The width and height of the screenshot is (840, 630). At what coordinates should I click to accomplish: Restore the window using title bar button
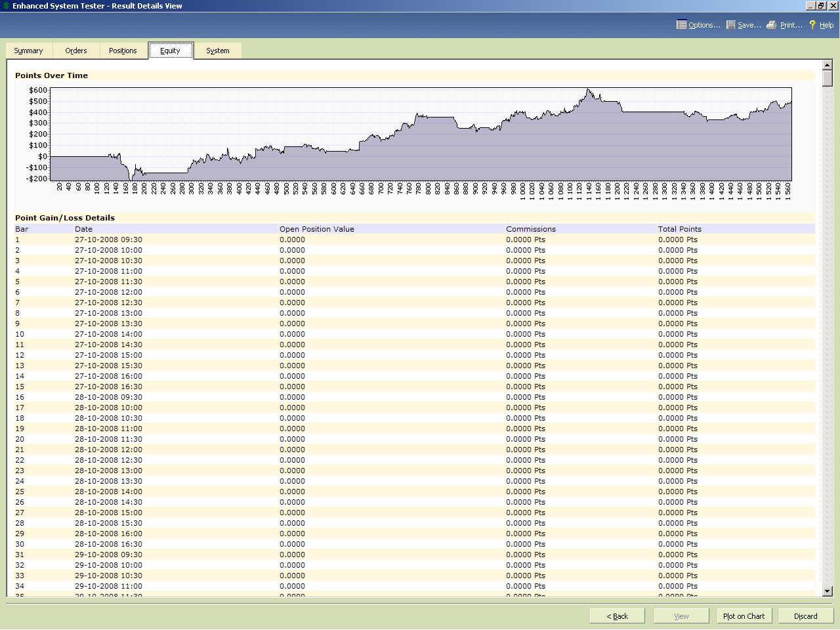pyautogui.click(x=821, y=6)
